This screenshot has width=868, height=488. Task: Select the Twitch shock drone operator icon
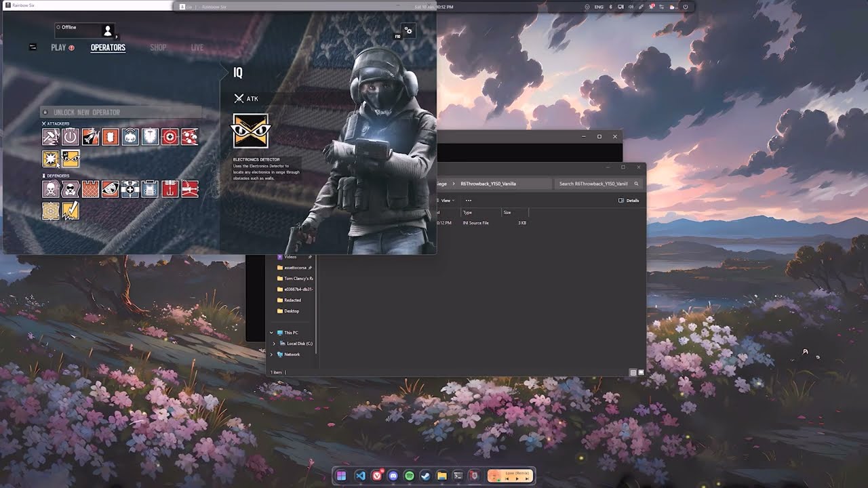click(130, 137)
